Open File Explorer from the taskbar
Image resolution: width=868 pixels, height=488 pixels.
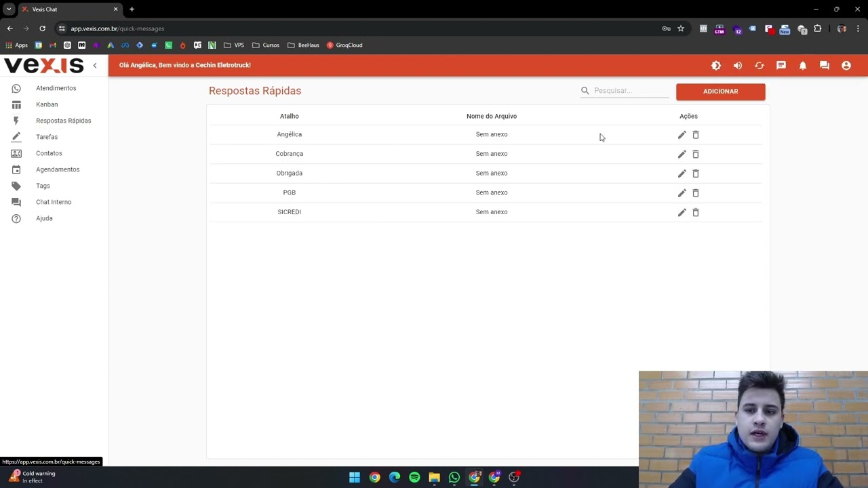click(x=434, y=477)
